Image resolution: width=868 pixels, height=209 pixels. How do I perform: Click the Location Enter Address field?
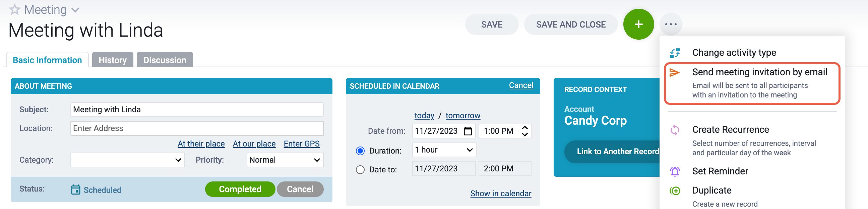pos(197,128)
